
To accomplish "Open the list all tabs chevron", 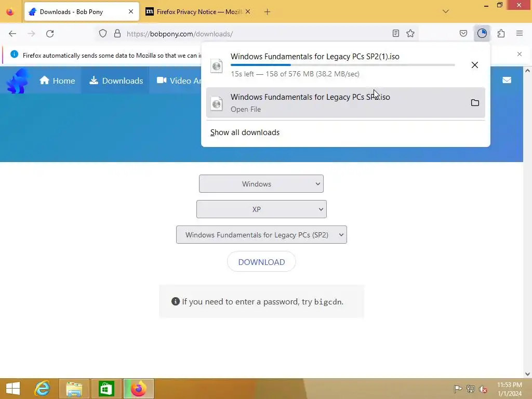I will click(446, 11).
